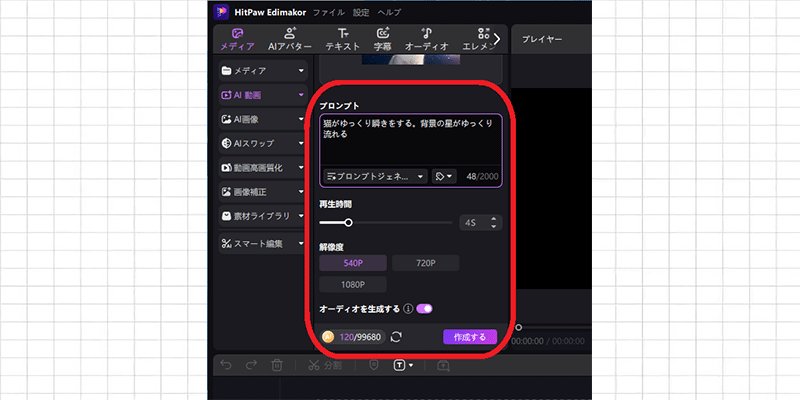
Task: Click the undo arrow in timeline toolbar
Action: point(226,365)
